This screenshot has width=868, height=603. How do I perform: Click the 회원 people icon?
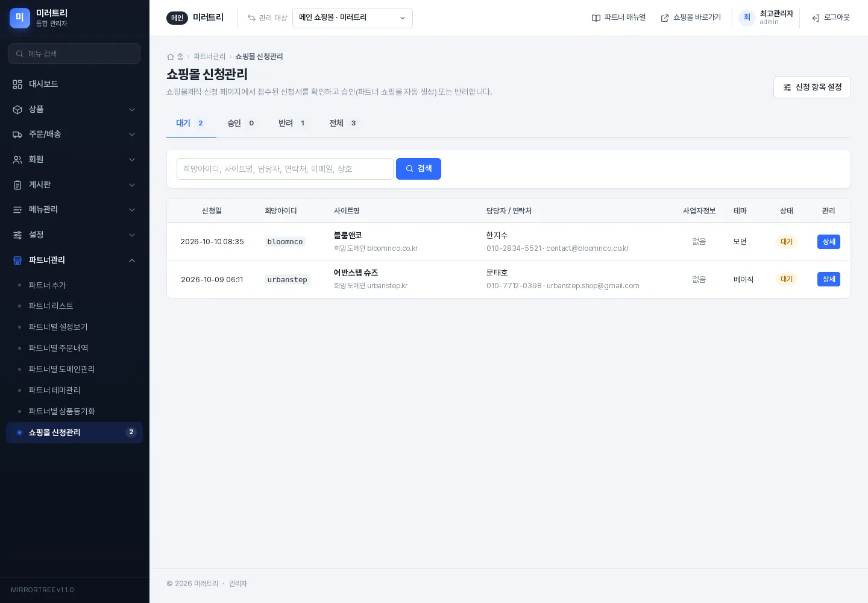coord(17,160)
